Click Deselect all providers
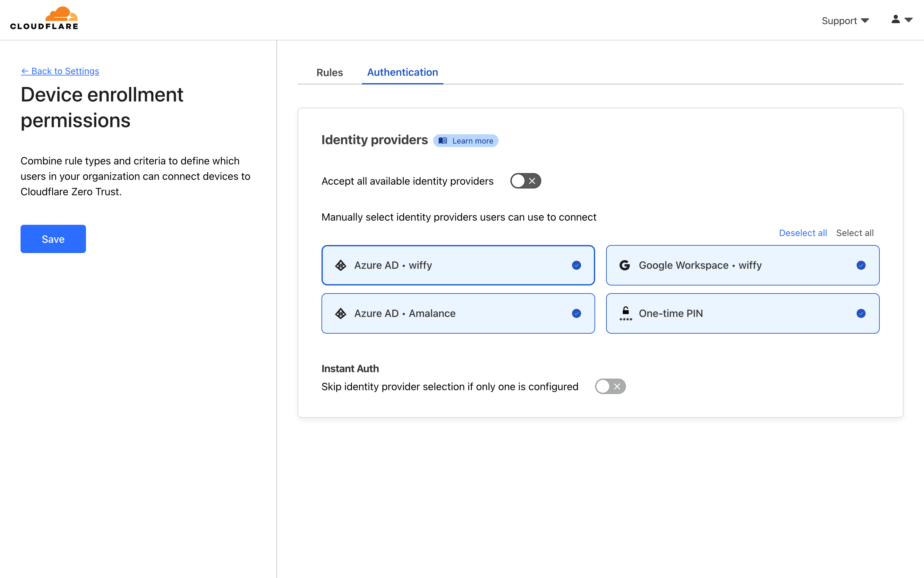This screenshot has height=578, width=924. click(x=803, y=233)
